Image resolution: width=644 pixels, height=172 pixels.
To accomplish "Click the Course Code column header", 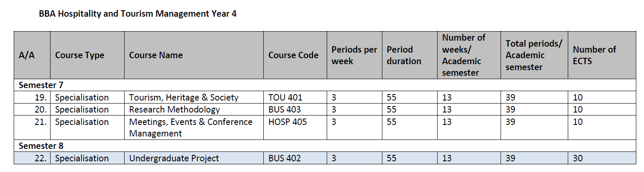I will pos(293,55).
